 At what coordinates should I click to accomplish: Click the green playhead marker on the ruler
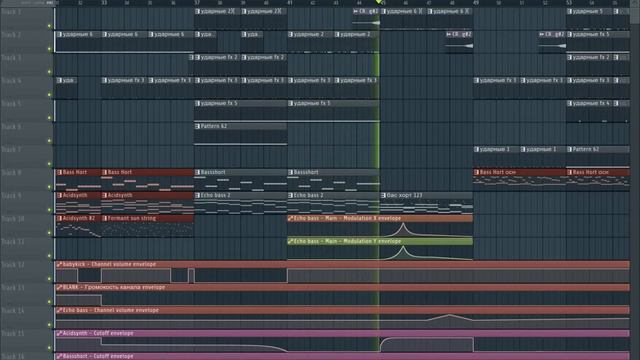tap(378, 2)
